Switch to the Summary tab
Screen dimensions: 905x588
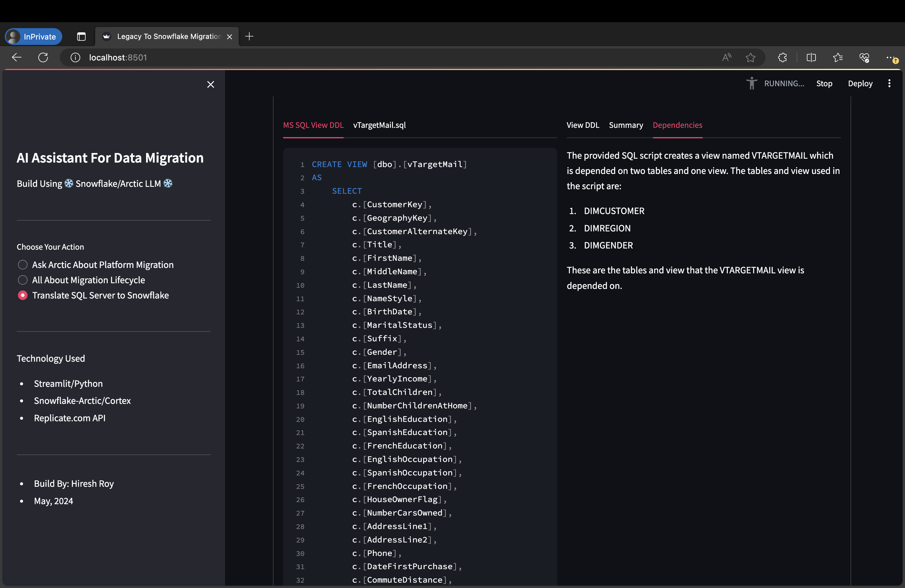coord(626,125)
